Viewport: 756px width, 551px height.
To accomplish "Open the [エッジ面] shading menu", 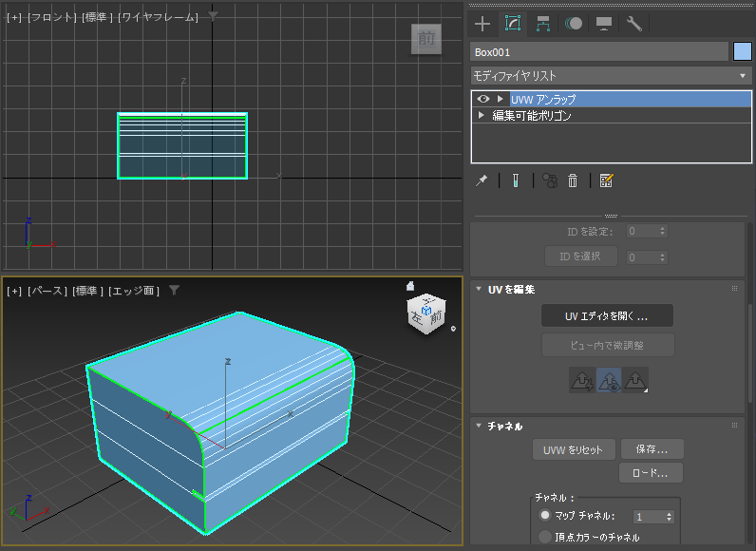I will (134, 291).
